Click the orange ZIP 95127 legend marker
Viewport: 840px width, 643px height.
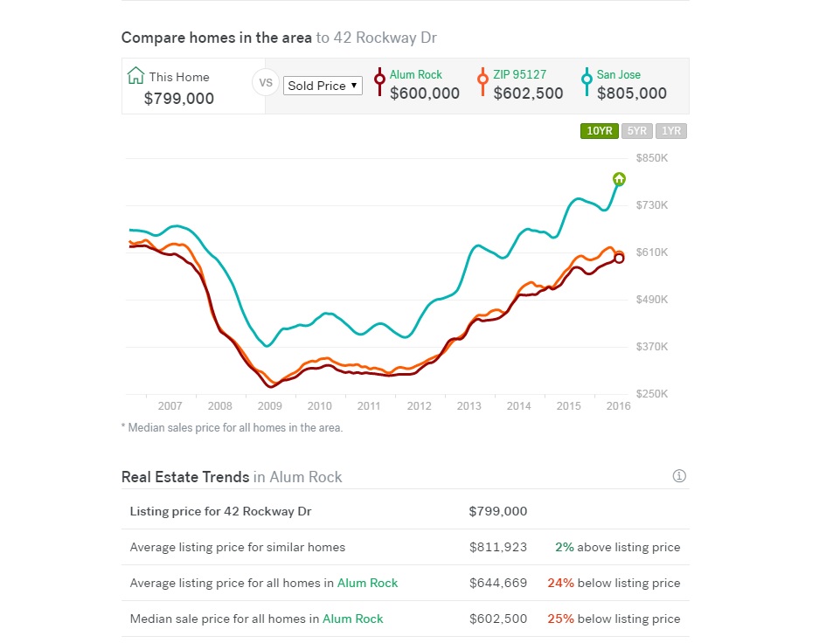[482, 82]
